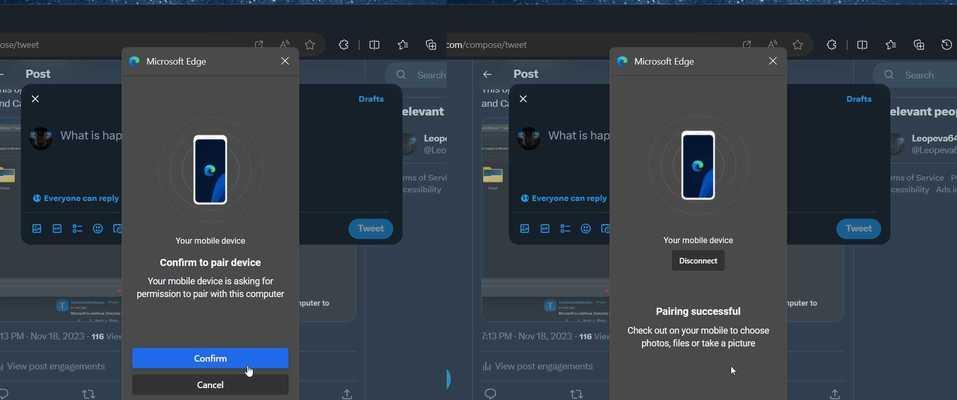Open Drafts in the Pairing-successful screenshot
The width and height of the screenshot is (957, 400).
(859, 99)
